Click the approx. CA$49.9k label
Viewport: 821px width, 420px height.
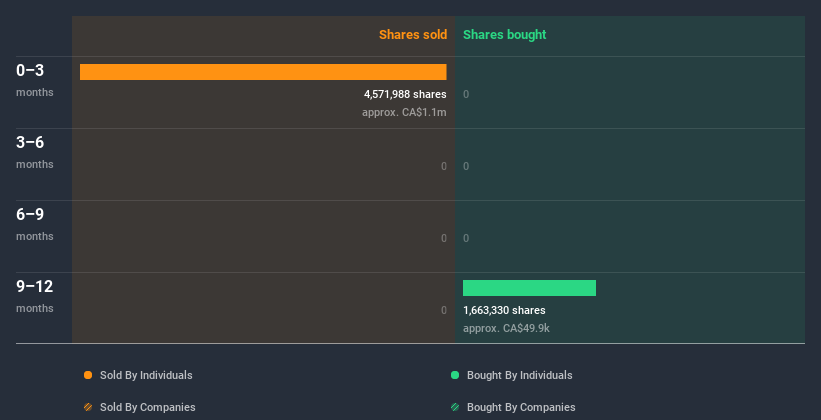click(x=506, y=328)
